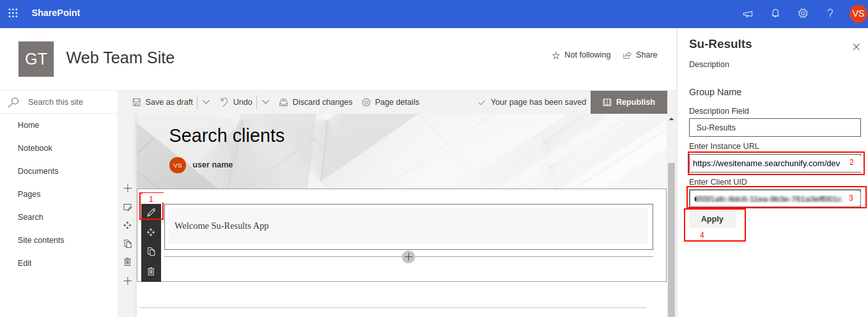Image resolution: width=868 pixels, height=317 pixels.
Task: Click the help question mark icon
Action: [x=830, y=13]
